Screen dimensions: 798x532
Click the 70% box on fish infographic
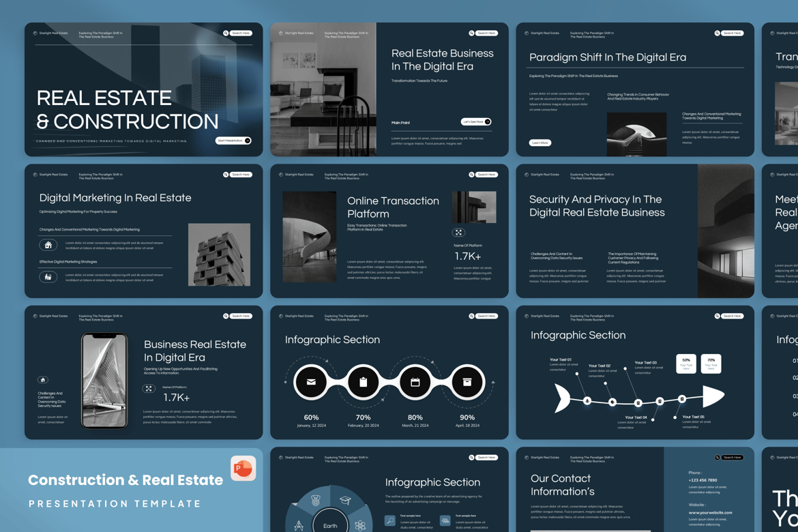click(x=711, y=364)
